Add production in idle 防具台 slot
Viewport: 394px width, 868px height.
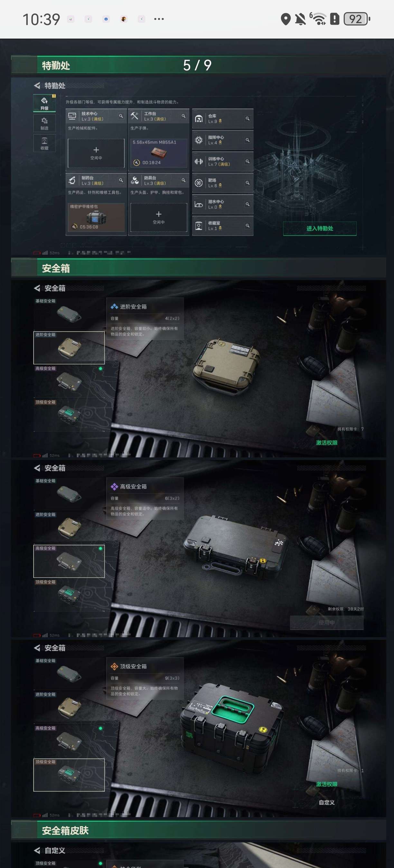159,217
